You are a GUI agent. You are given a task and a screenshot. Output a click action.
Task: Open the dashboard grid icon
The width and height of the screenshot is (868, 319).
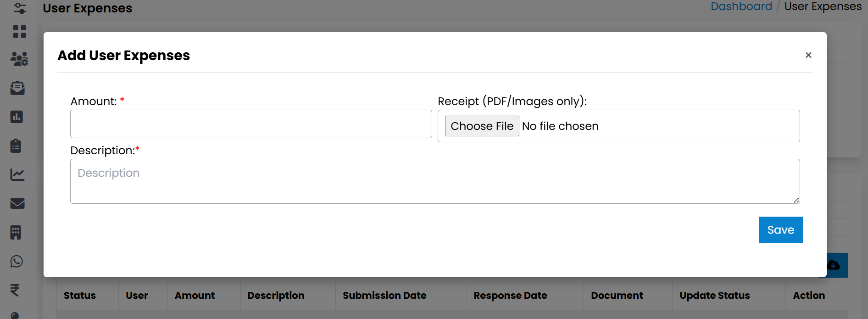pyautogui.click(x=19, y=31)
